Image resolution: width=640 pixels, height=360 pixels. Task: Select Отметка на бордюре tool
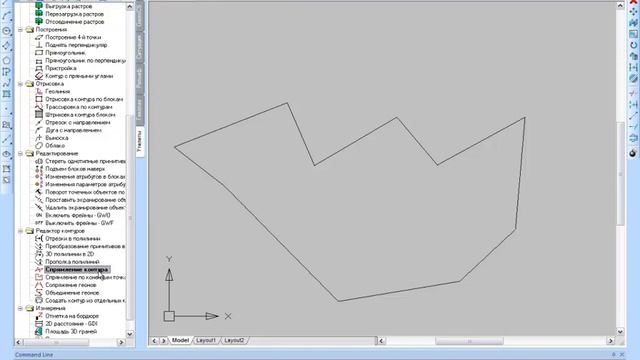(x=72, y=316)
